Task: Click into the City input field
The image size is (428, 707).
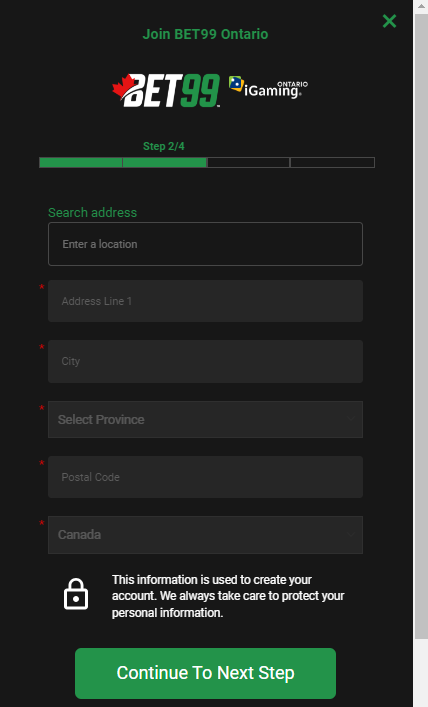Action: point(205,361)
